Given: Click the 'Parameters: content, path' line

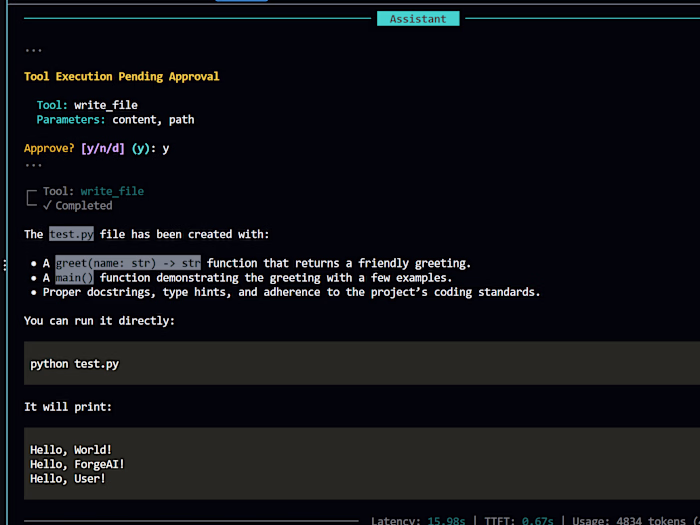Looking at the screenshot, I should [115, 120].
